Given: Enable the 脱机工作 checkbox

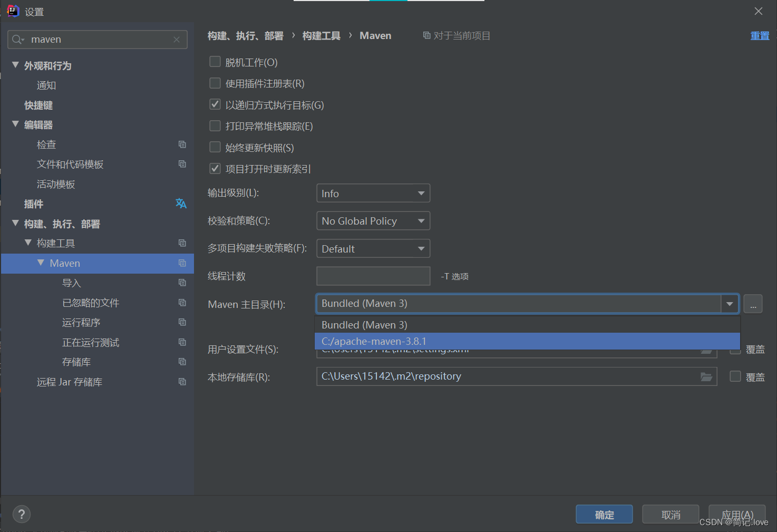Looking at the screenshot, I should (215, 62).
